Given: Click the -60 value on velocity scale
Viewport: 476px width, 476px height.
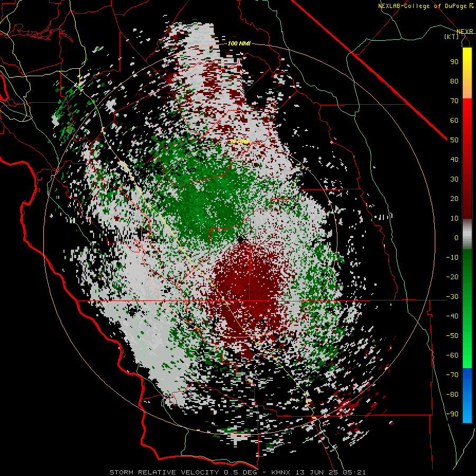Looking at the screenshot, I should [452, 355].
